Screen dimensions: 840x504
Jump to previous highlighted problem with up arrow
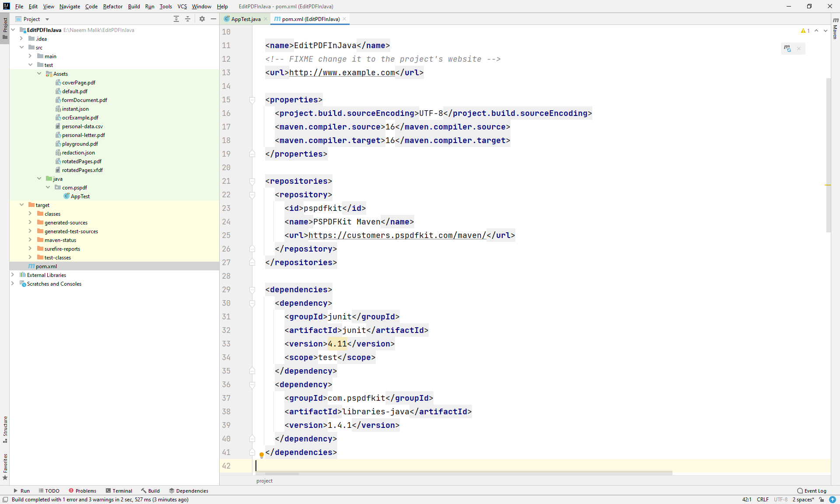[x=817, y=31]
